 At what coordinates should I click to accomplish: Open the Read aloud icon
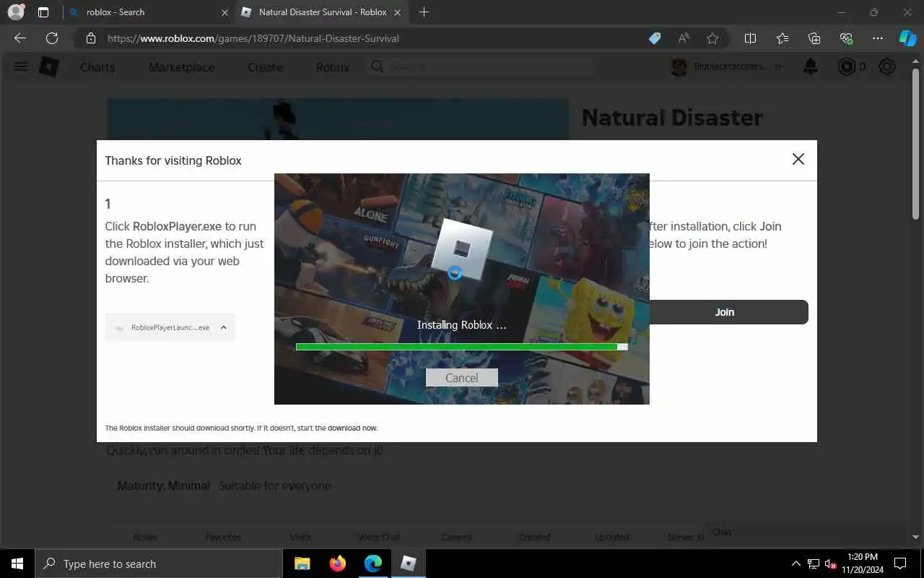[x=683, y=38]
